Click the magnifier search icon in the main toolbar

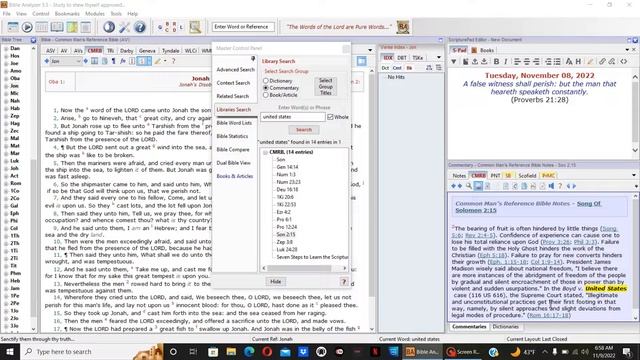click(195, 27)
